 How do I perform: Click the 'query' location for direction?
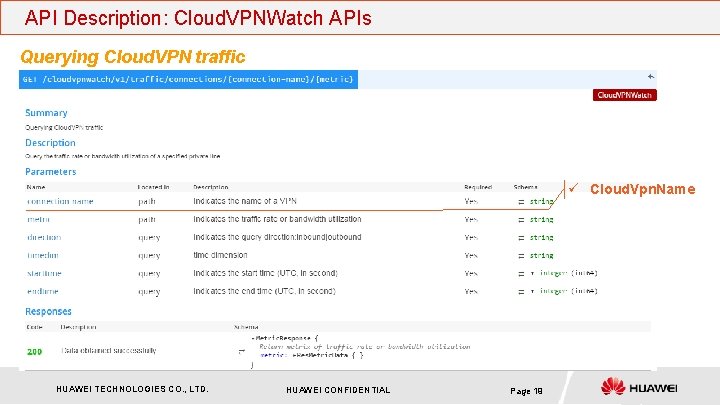tap(149, 238)
